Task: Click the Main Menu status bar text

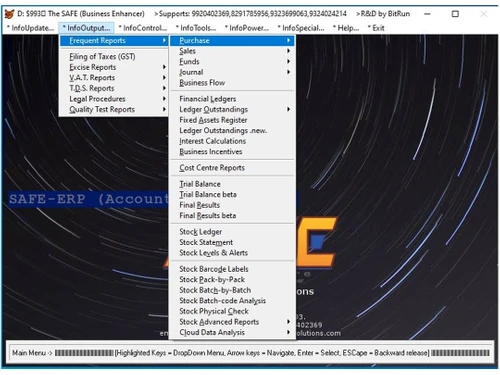Action: (x=32, y=353)
